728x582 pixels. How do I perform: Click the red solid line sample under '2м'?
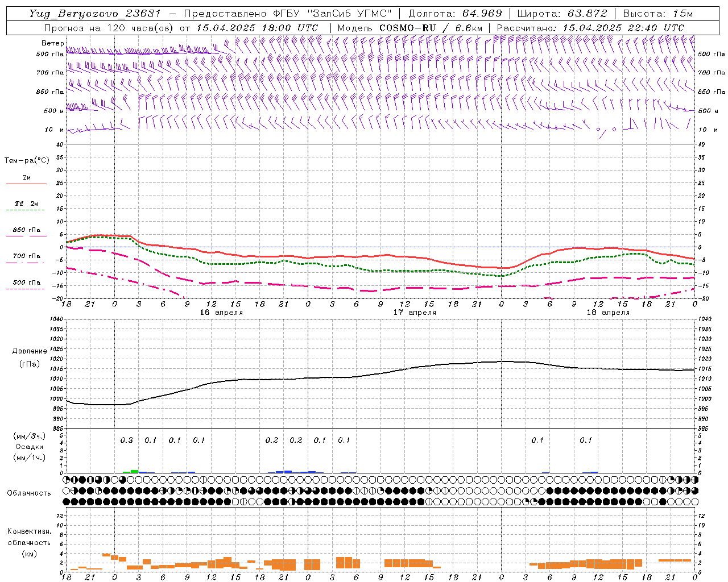(x=26, y=184)
